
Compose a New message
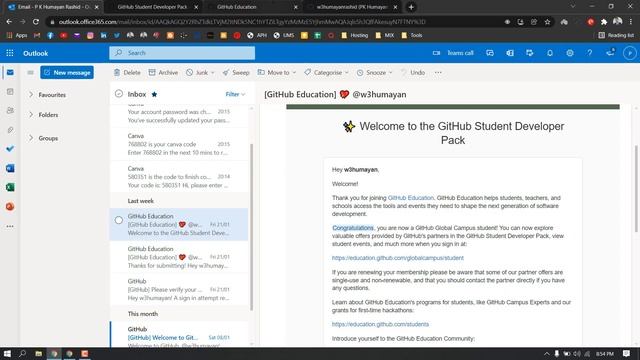coord(67,73)
